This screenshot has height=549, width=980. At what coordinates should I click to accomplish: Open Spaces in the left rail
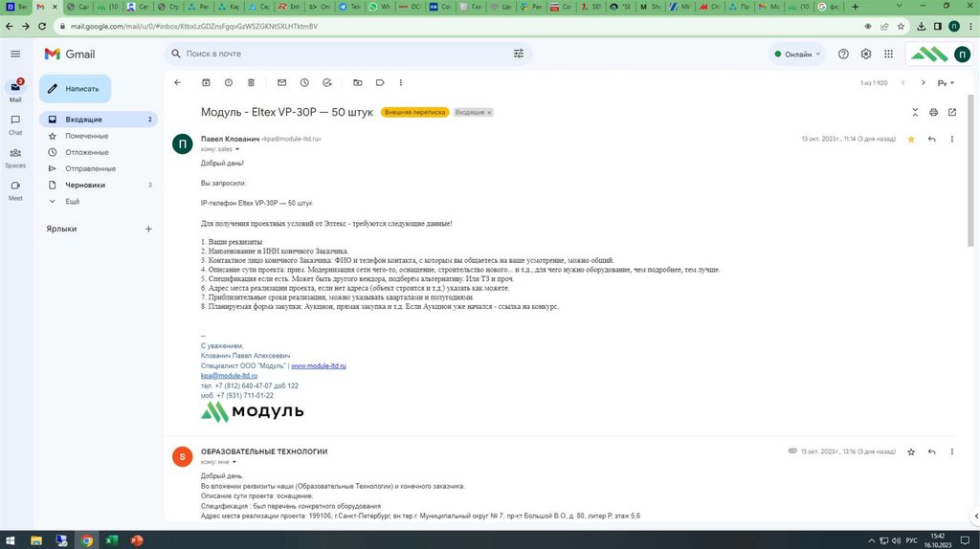[x=15, y=158]
